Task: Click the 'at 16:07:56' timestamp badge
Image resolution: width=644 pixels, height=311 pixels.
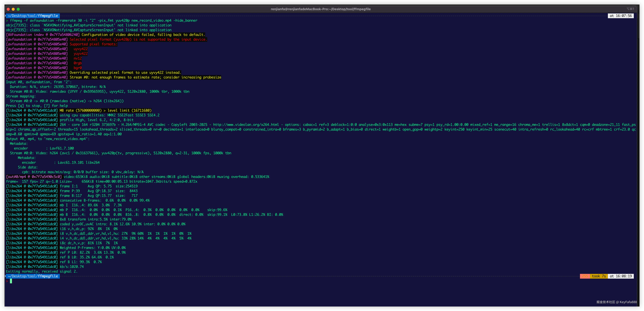Action: pyautogui.click(x=620, y=16)
